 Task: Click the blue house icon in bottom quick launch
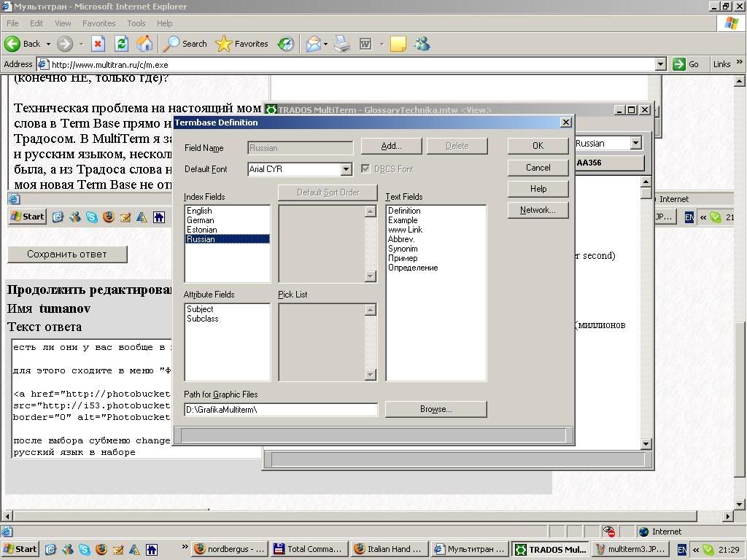coord(152,549)
